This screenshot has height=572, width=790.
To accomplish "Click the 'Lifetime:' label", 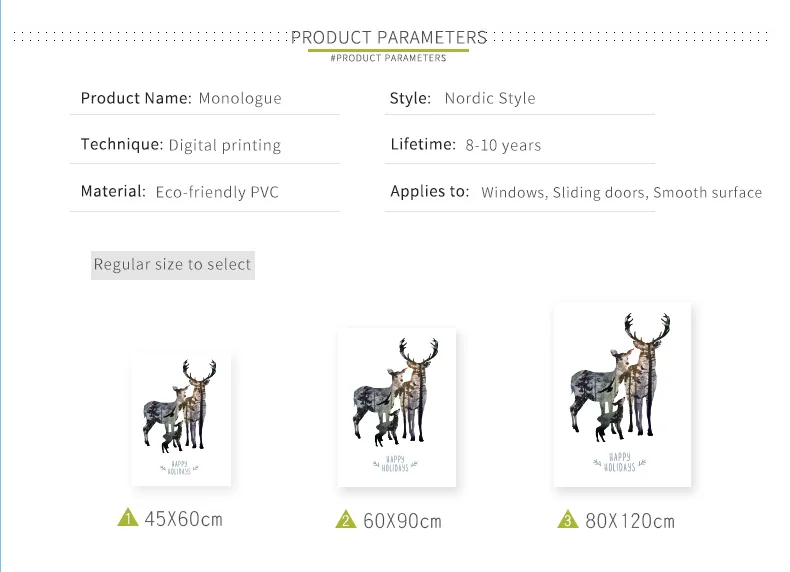I will [x=423, y=145].
